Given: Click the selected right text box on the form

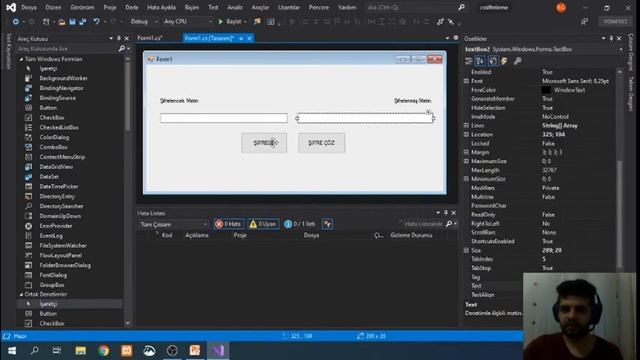Looking at the screenshot, I should 365,118.
